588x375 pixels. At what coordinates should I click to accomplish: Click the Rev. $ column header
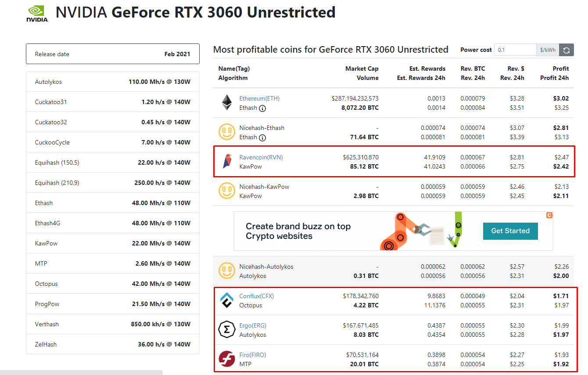(516, 69)
